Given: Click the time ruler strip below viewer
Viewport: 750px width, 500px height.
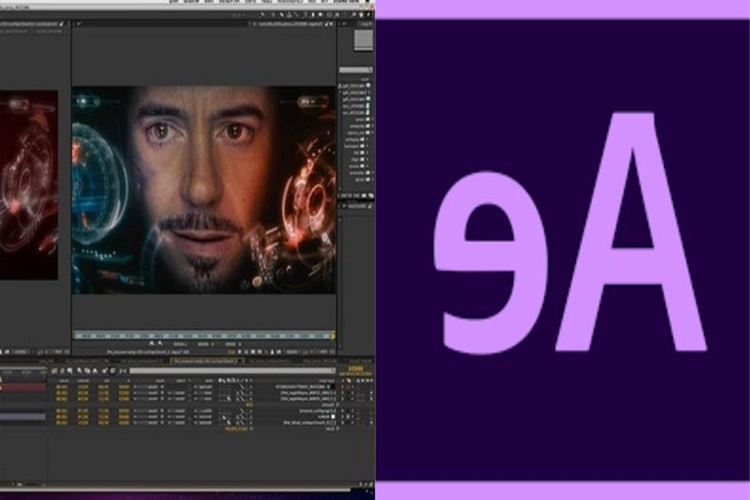Looking at the screenshot, I should 204,336.
